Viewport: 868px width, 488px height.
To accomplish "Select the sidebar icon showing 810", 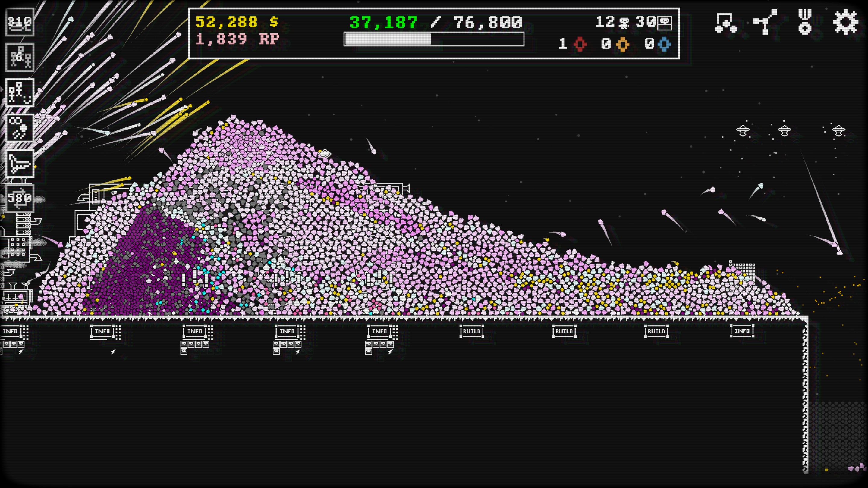I will point(20,22).
